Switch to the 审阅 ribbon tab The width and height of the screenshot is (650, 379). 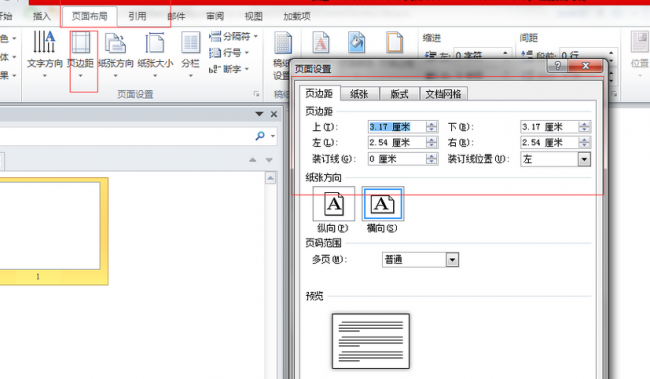(x=215, y=16)
